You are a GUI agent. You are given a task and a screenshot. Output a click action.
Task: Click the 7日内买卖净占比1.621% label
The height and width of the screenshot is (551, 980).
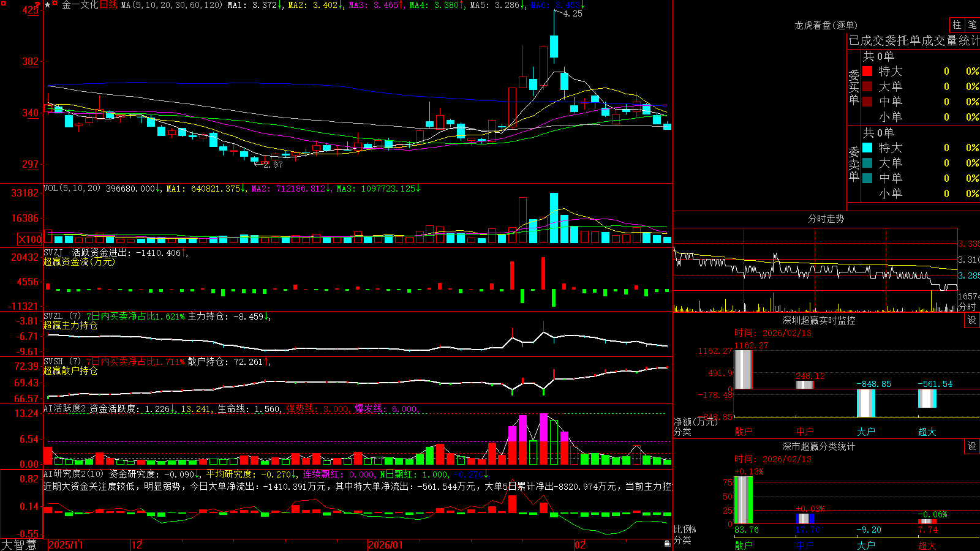tap(135, 317)
